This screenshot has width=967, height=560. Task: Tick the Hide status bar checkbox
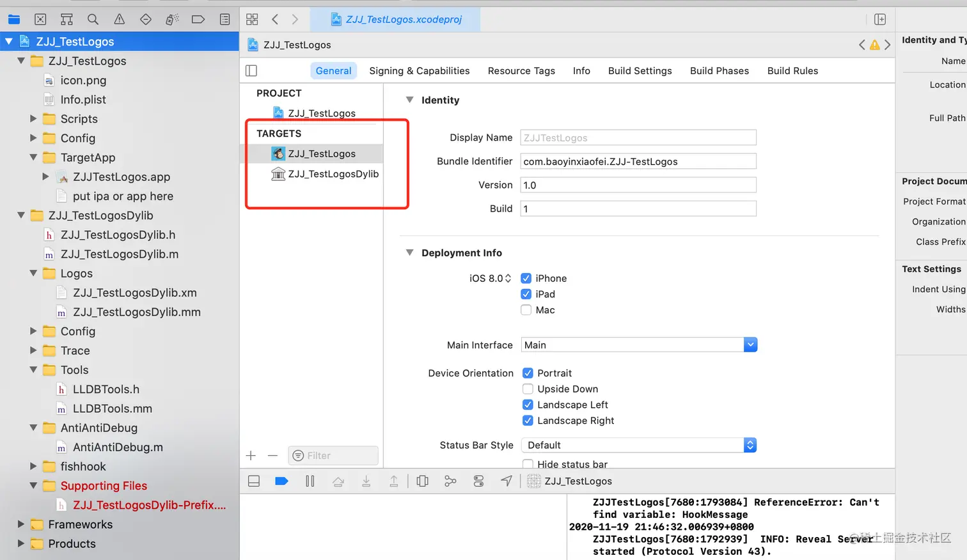pyautogui.click(x=528, y=464)
